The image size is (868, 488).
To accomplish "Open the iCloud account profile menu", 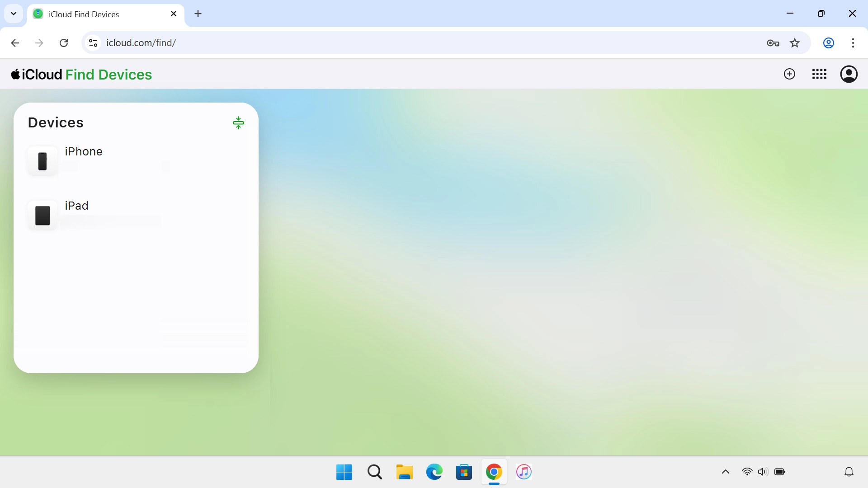I will tap(849, 74).
